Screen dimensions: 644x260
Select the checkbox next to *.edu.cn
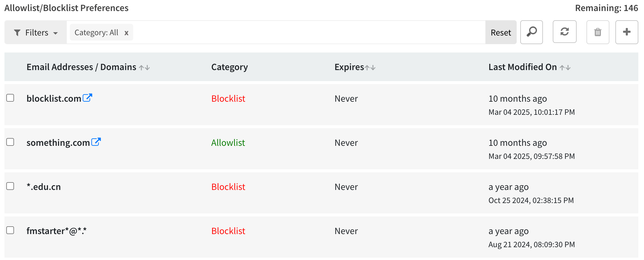[10, 186]
